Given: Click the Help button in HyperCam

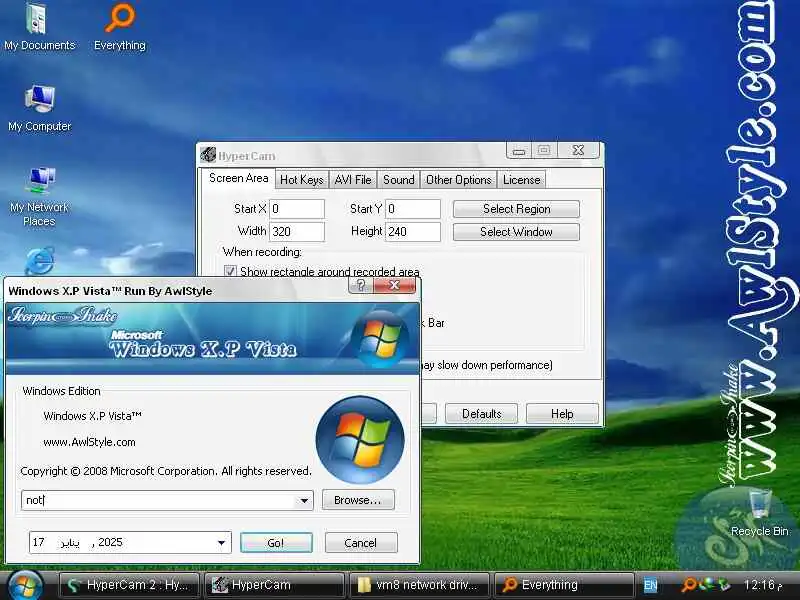Looking at the screenshot, I should (562, 414).
